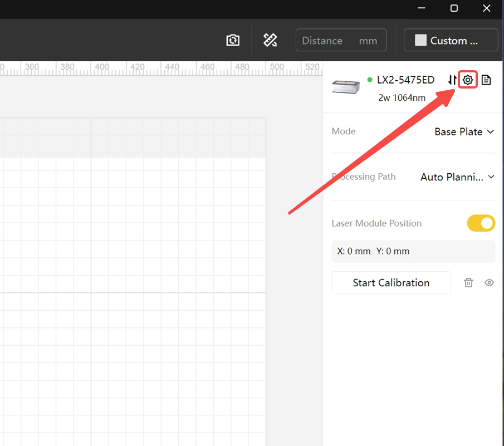Select the LX2-5475ED device name
Screen dimensions: 504x446
point(405,80)
